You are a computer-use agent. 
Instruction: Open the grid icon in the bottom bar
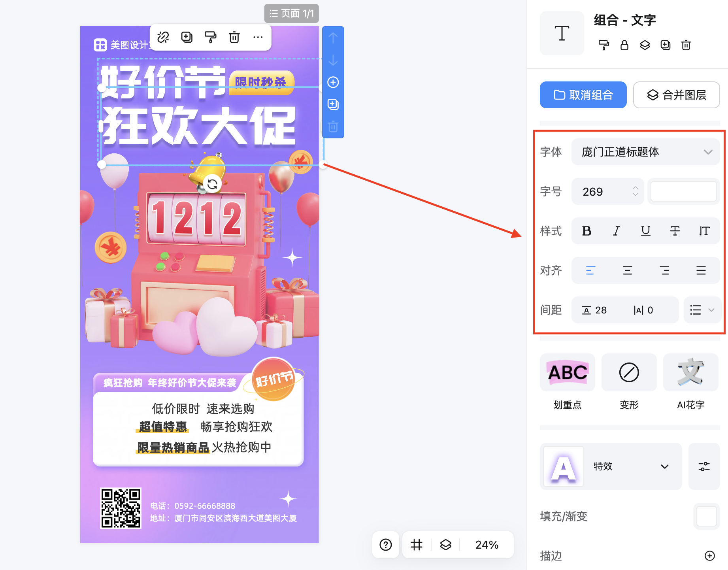416,545
